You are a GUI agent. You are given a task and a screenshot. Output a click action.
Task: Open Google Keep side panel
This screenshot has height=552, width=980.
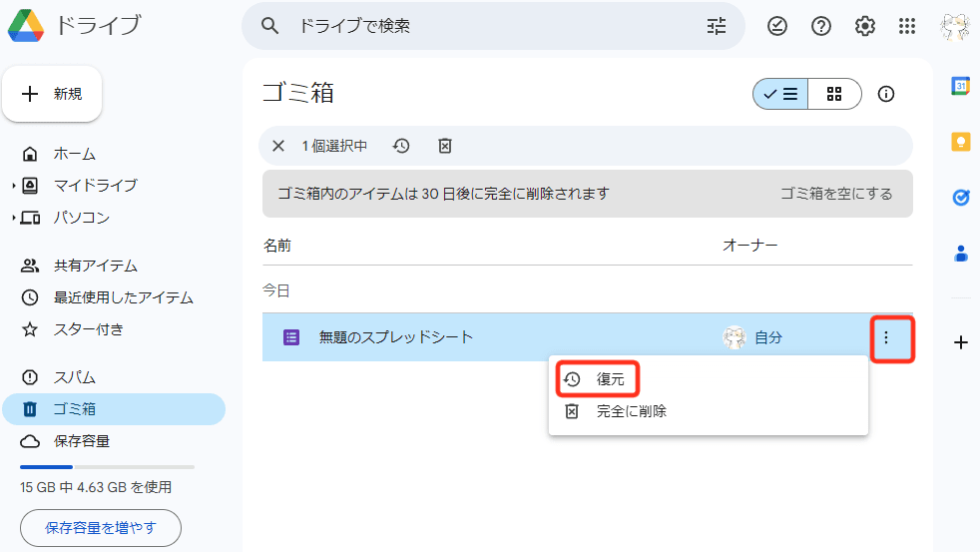click(961, 142)
